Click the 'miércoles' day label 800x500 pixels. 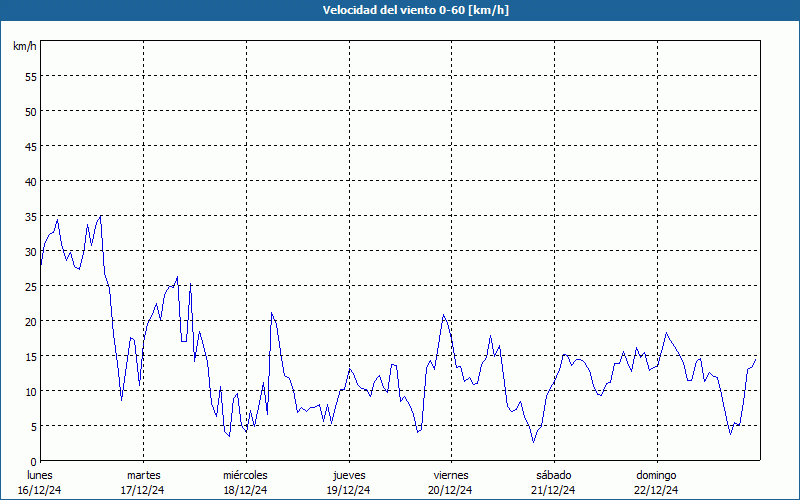point(245,475)
